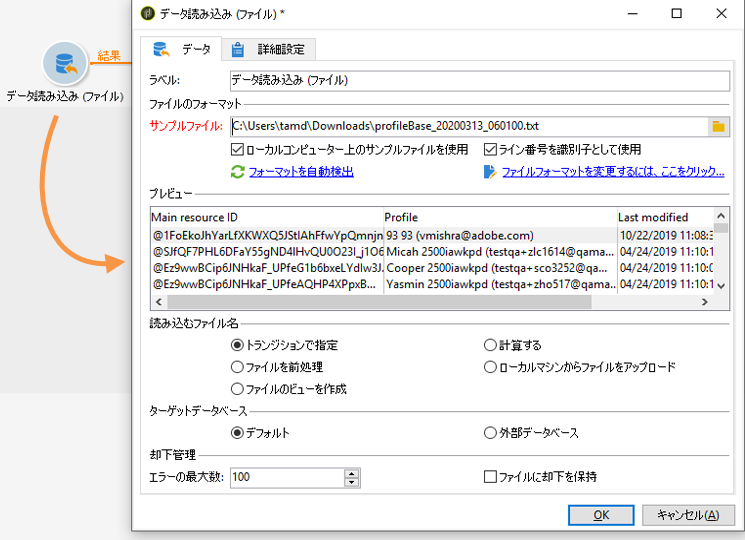Select preview row Cooper 2500iawkpd
Screen dimensions: 745x540
click(432, 268)
